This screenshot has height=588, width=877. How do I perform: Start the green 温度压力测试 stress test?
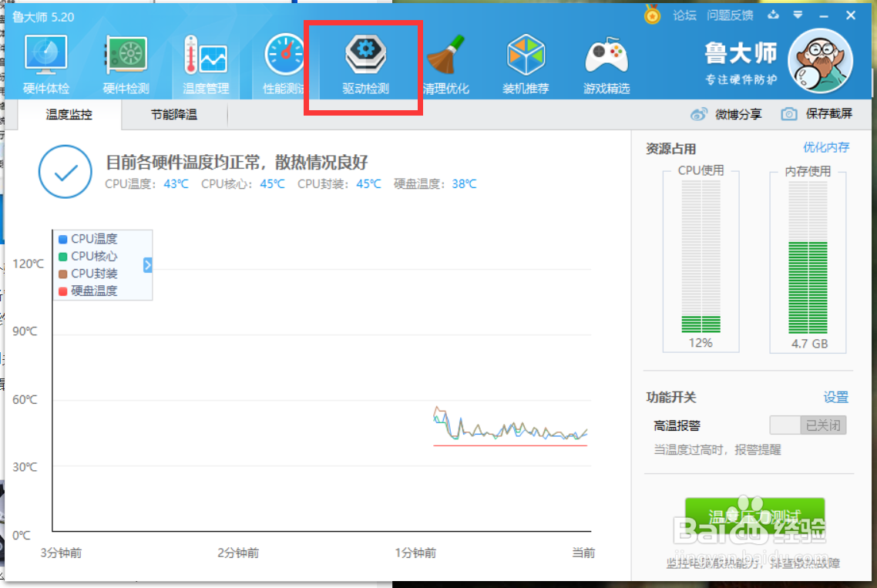pos(754,518)
